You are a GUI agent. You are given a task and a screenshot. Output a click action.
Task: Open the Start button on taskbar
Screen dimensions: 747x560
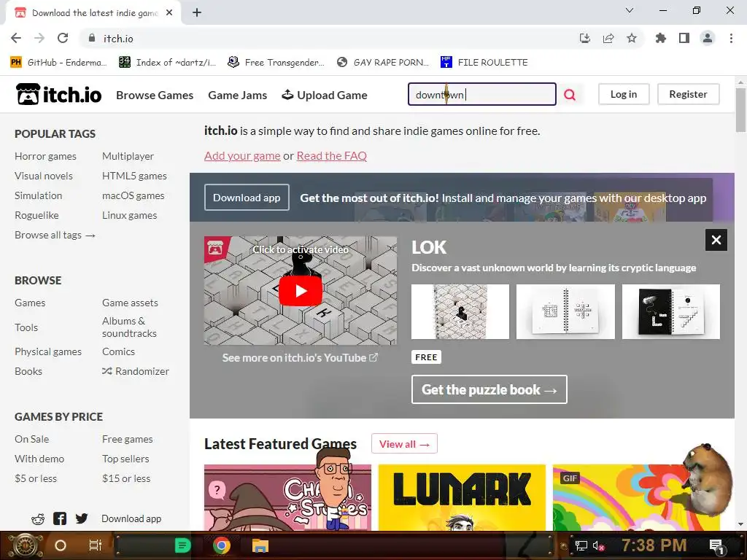[x=26, y=545]
